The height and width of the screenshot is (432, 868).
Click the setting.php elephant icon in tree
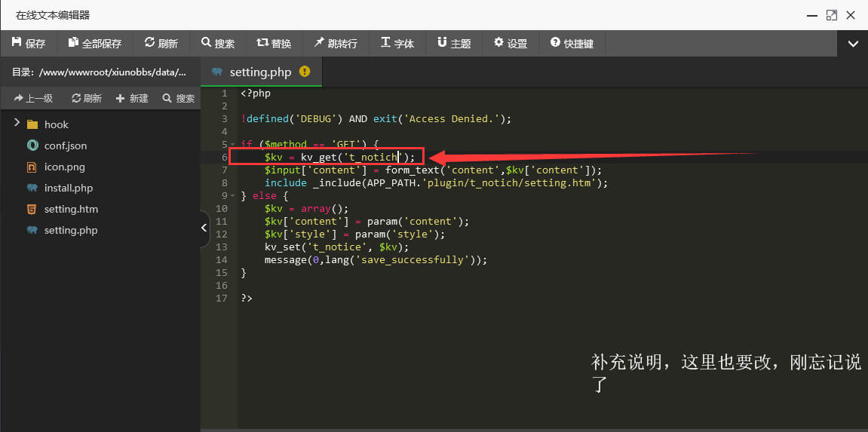pyautogui.click(x=32, y=230)
